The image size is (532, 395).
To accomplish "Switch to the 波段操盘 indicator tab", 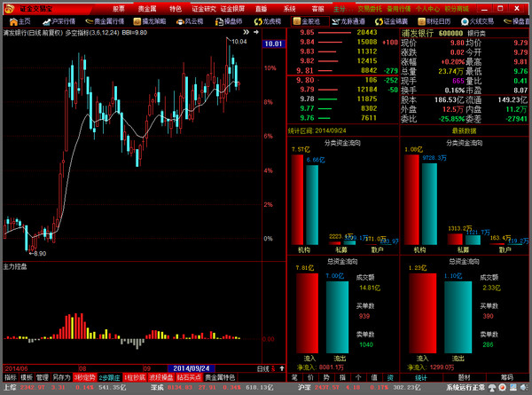I will click(x=161, y=377).
